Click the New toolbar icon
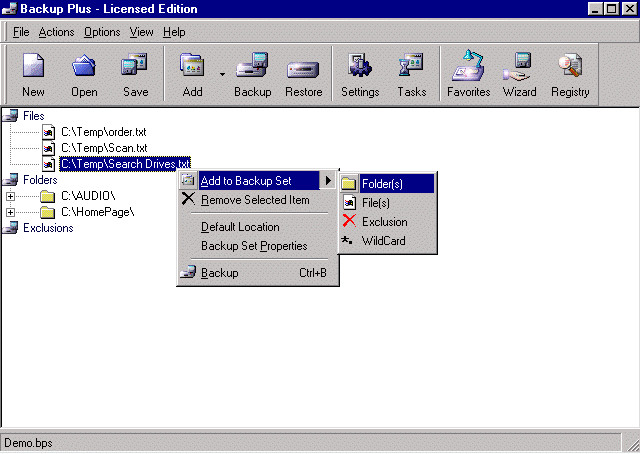Screen dimensions: 640x454 pyautogui.click(x=33, y=74)
